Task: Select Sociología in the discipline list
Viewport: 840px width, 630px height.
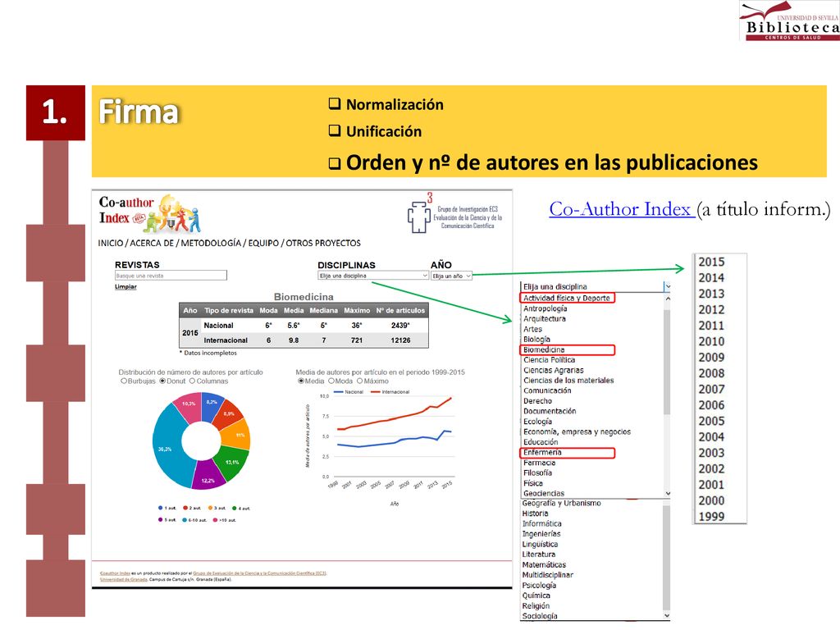Action: (540, 616)
